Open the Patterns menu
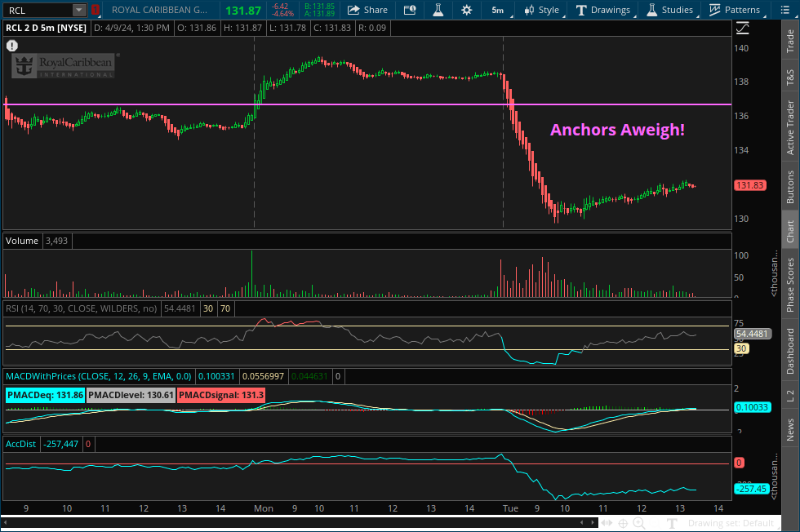 coord(734,10)
